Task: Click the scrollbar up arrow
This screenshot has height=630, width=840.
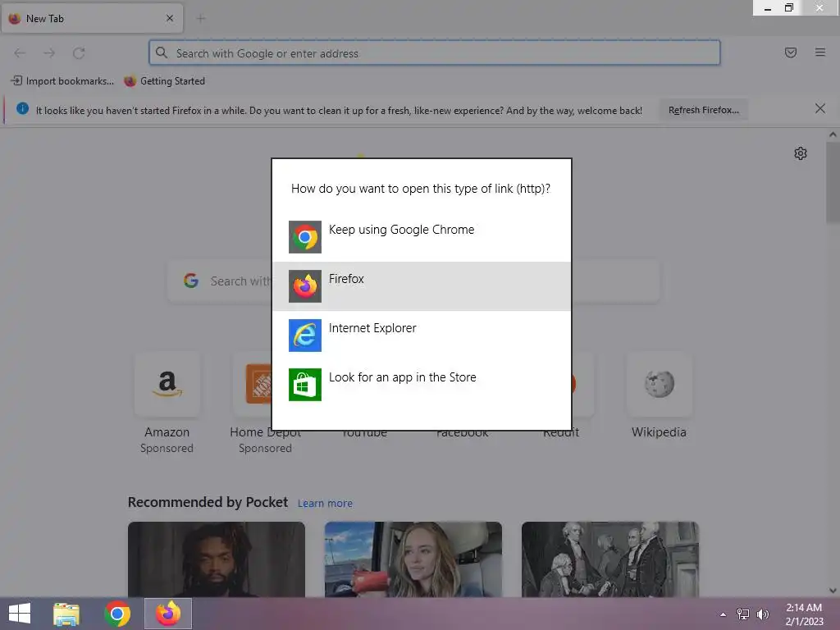Action: coord(833,135)
